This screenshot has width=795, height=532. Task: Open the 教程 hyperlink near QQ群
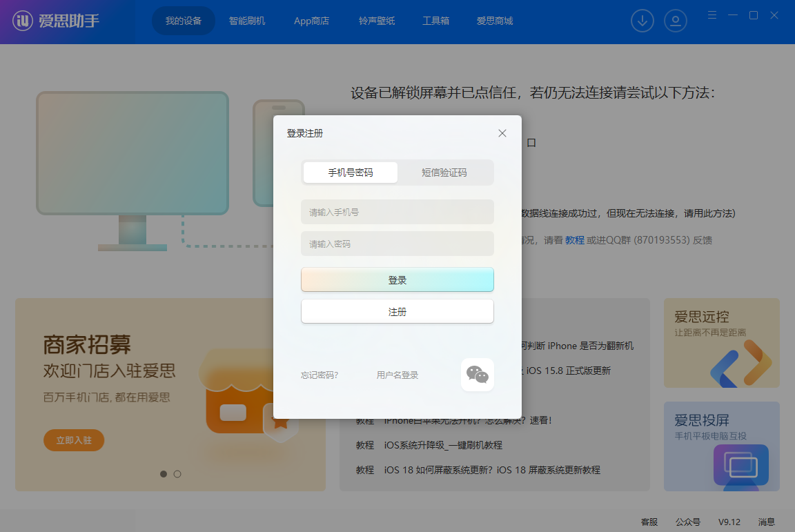pos(575,240)
